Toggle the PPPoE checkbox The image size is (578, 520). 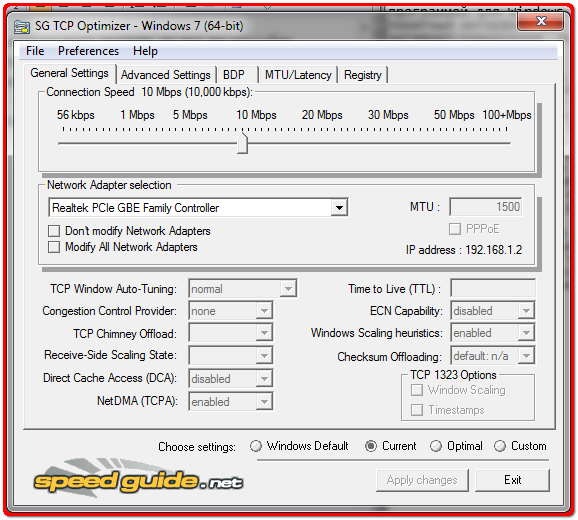click(x=455, y=229)
